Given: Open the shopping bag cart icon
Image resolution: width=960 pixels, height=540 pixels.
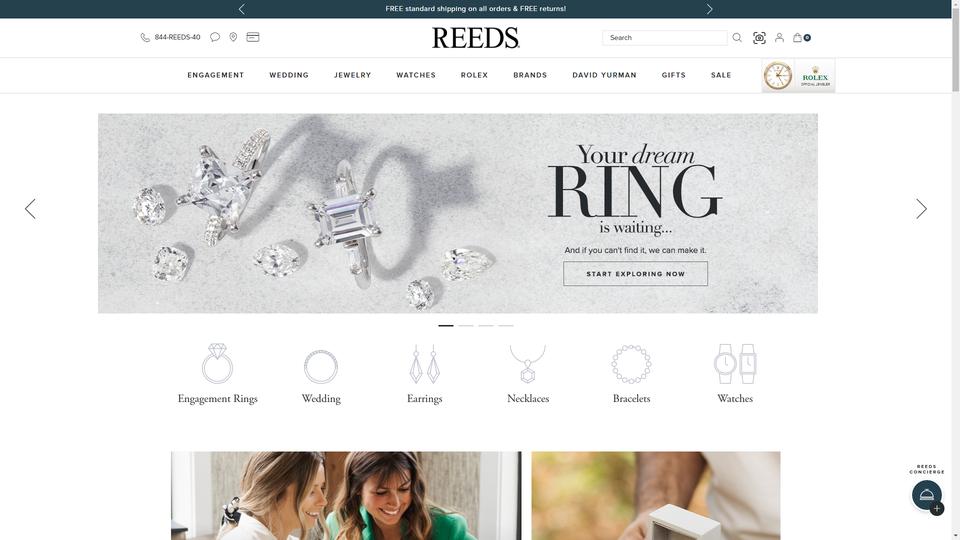Looking at the screenshot, I should [801, 38].
